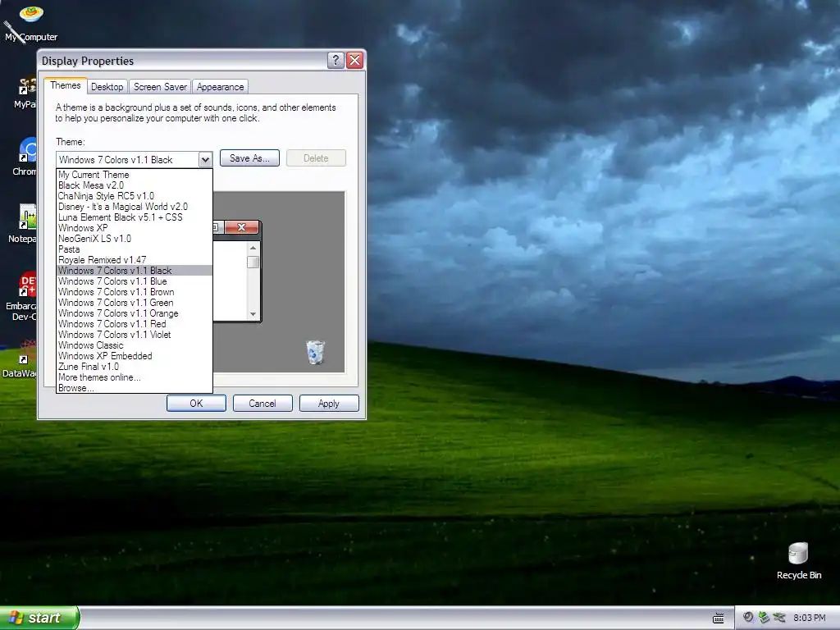Collapse the Theme dropdown arrow
Image resolution: width=840 pixels, height=630 pixels.
(x=205, y=160)
